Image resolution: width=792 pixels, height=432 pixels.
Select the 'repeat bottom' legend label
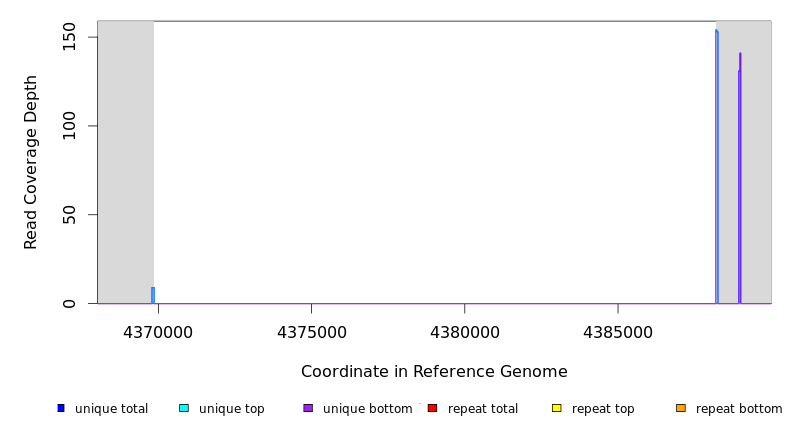click(739, 409)
